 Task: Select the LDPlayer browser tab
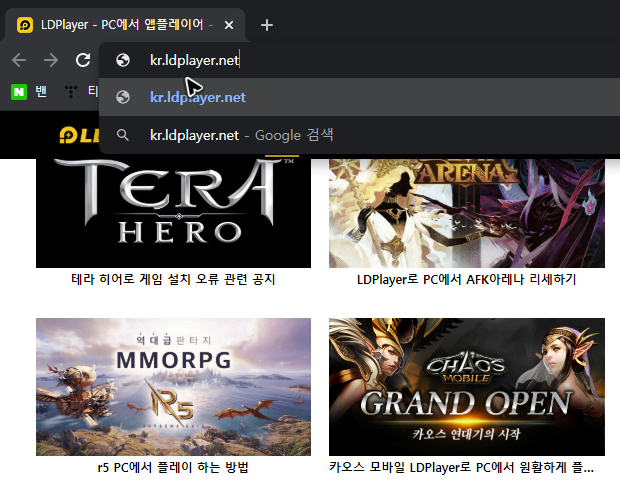[125, 25]
